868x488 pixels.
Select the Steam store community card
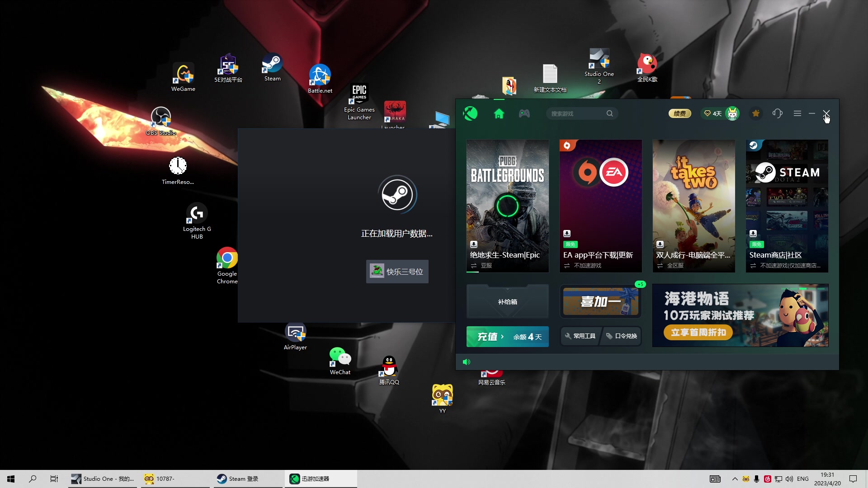pyautogui.click(x=787, y=206)
